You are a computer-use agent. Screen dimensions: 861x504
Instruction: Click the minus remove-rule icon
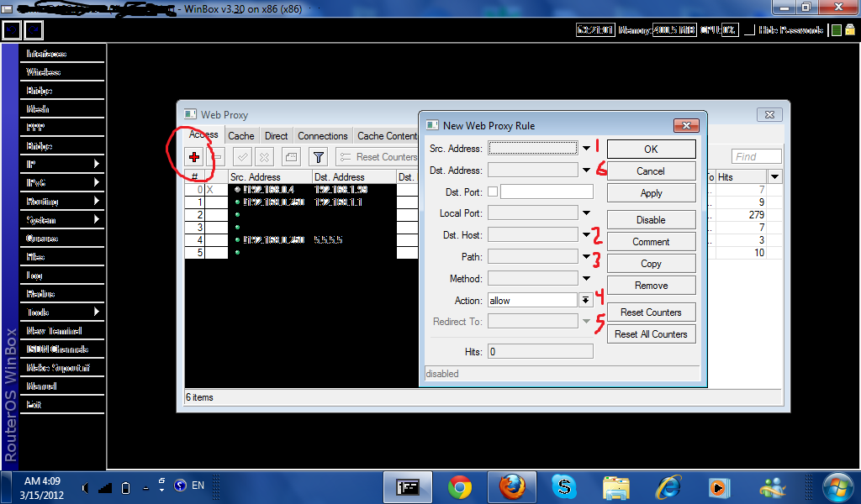[217, 157]
